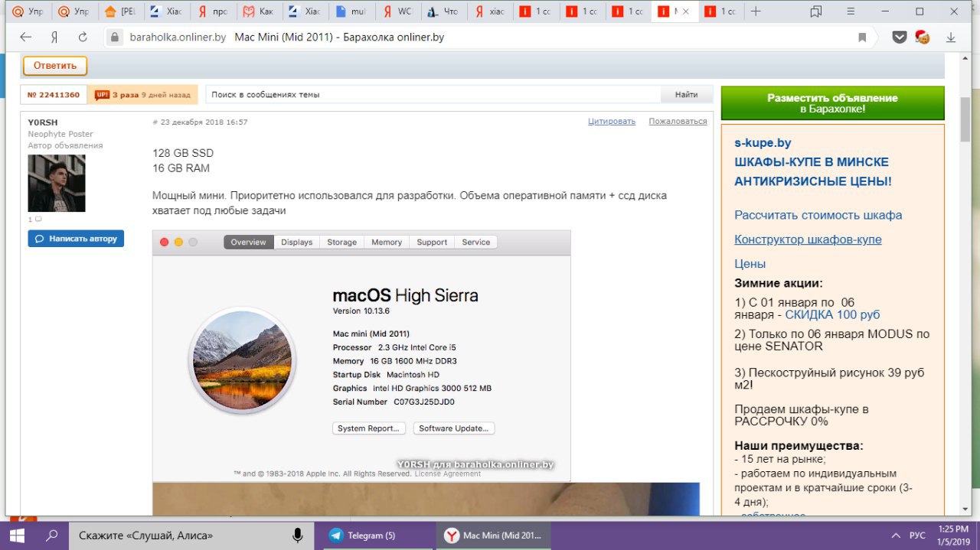
Task: Open the Windows Start menu
Action: (17, 535)
